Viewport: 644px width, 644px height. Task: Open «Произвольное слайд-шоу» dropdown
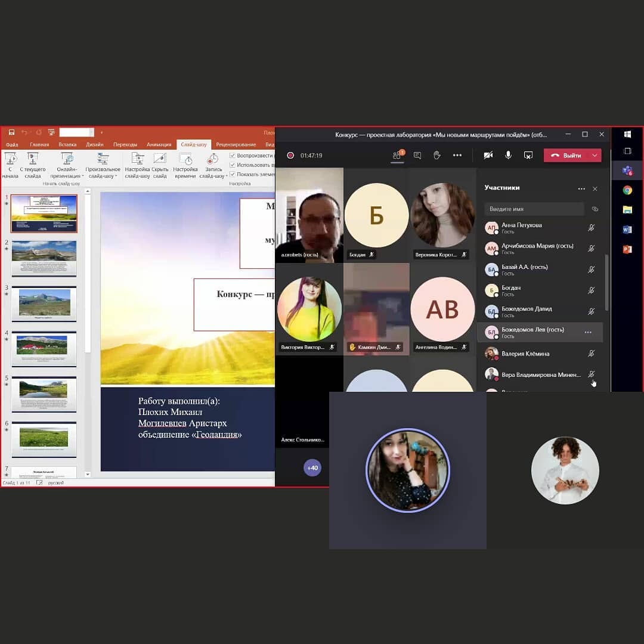pos(103,165)
